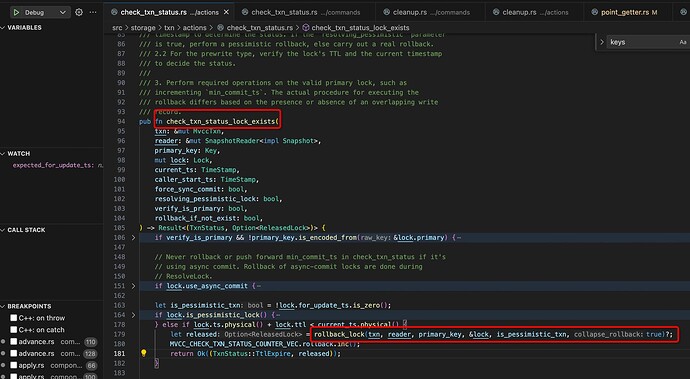Click the SnapshotReader type on line 96
Image resolution: width=690 pixels, height=379 pixels.
click(232, 141)
